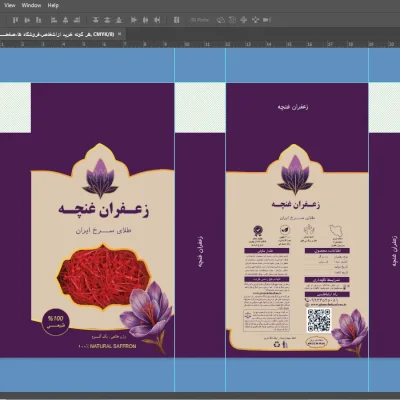Click the Align horizontal centers icon

pos(65,20)
